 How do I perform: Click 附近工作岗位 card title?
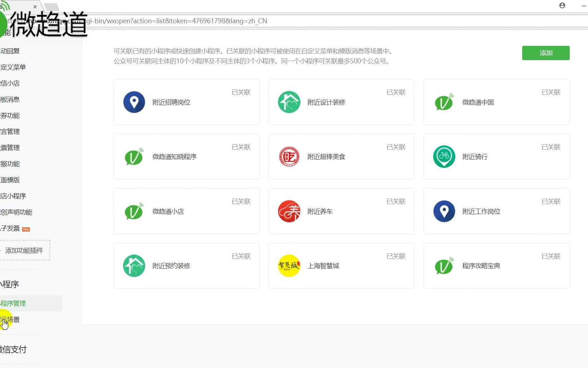[481, 211]
